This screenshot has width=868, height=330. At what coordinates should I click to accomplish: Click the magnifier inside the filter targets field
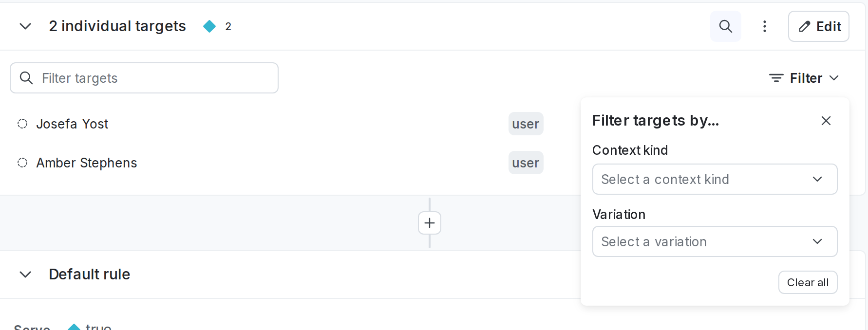[x=27, y=78]
